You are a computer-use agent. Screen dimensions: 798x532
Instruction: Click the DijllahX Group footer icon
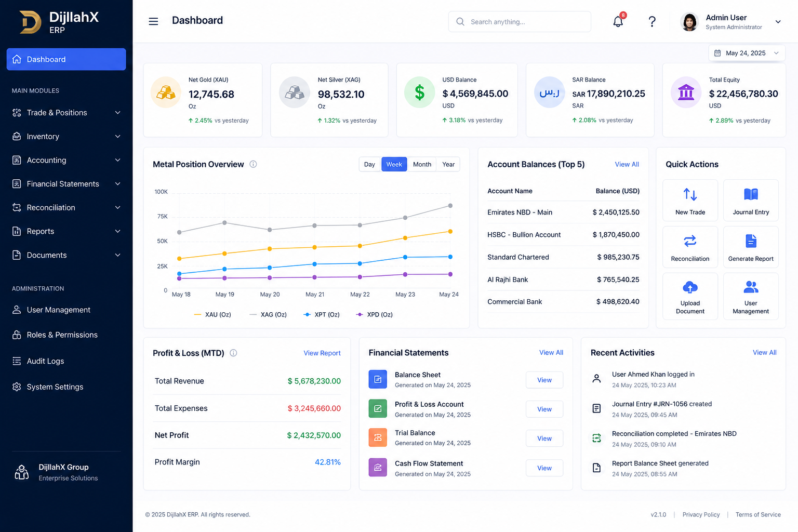(22, 472)
